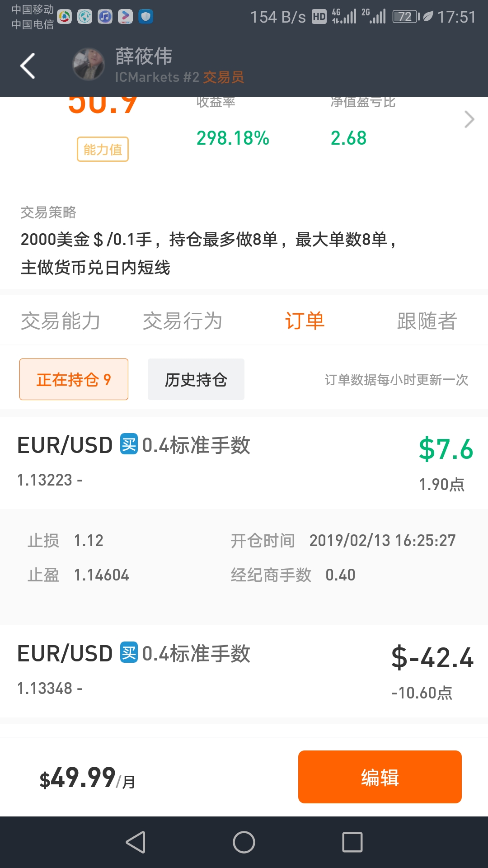Screen dimensions: 488x868
Task: Tap the Android back navigation triangle
Action: tap(136, 842)
